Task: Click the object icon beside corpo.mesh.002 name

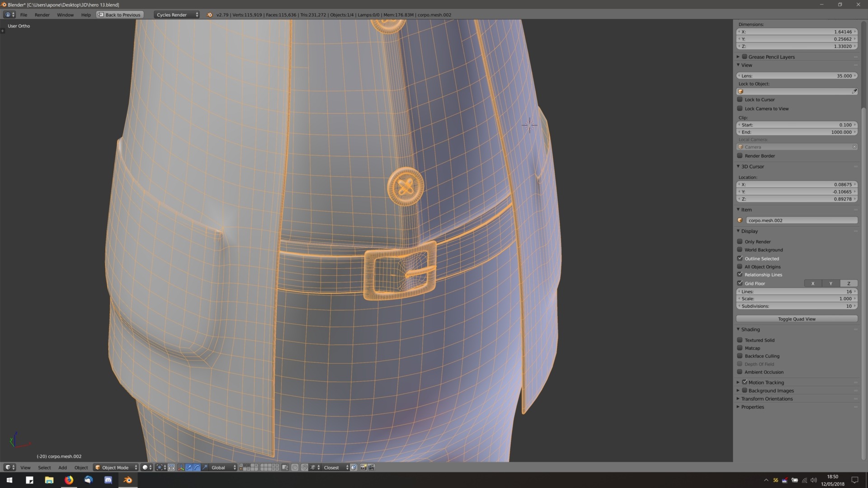Action: (740, 221)
